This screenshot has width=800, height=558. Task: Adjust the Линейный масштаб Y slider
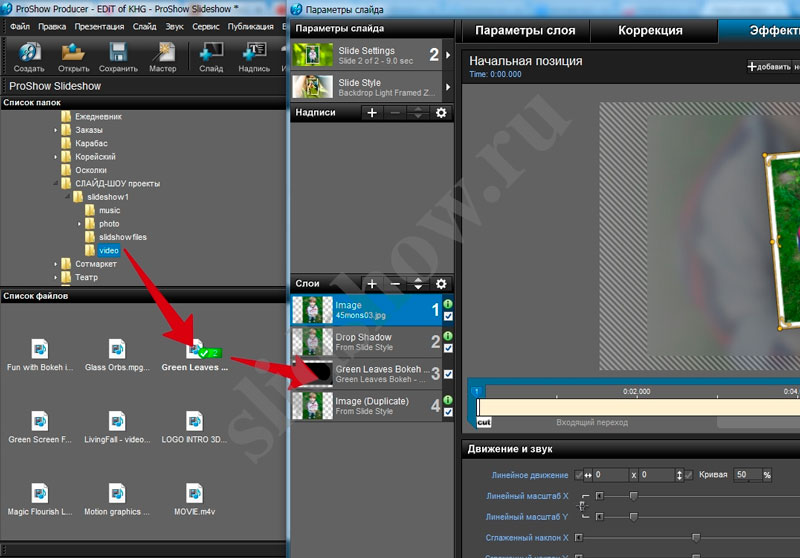click(633, 517)
